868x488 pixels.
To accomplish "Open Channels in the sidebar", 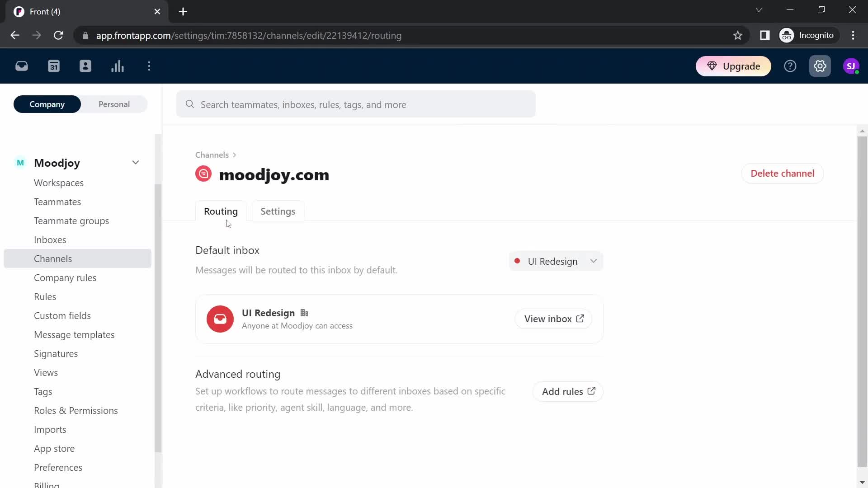I will point(77,259).
